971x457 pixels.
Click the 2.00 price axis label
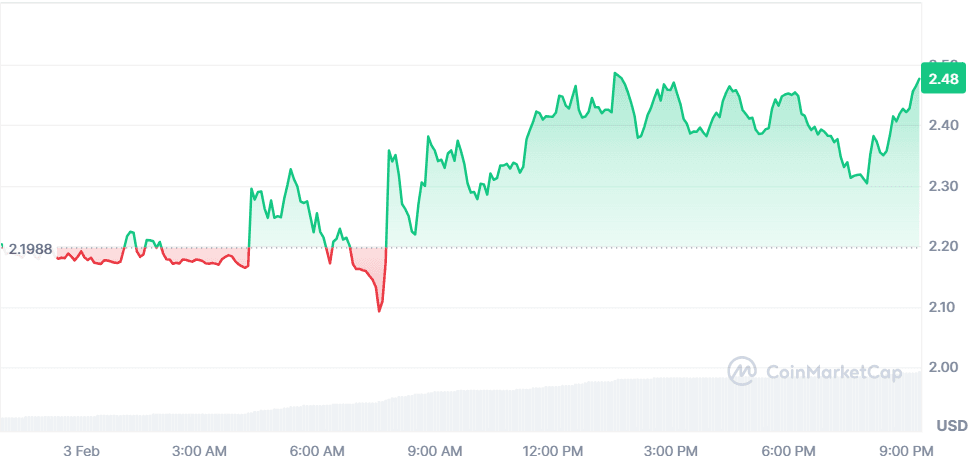pyautogui.click(x=943, y=368)
